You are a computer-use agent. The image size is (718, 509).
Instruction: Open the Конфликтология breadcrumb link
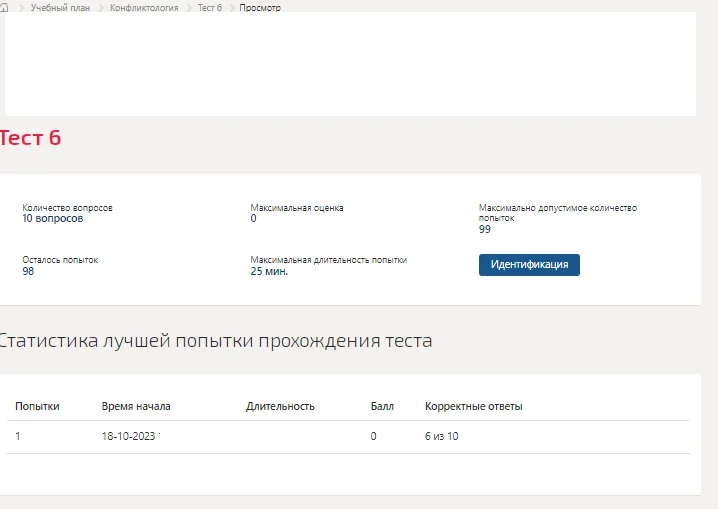[x=144, y=8]
